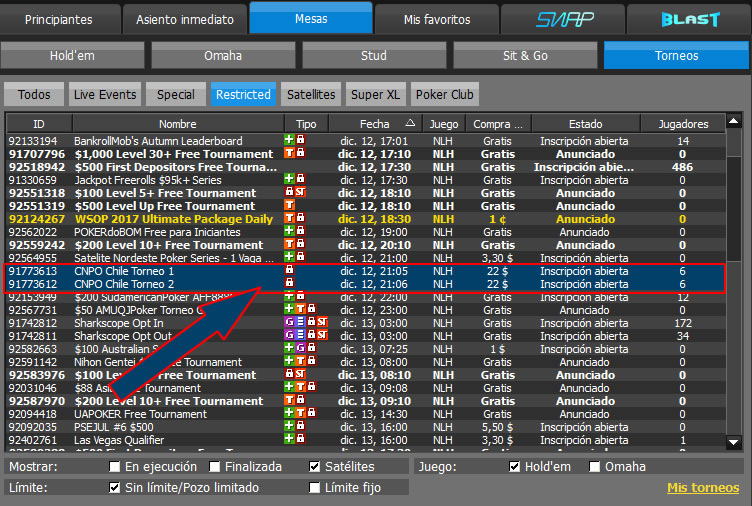Image resolution: width=752 pixels, height=506 pixels.
Task: Click the lock icon on CNPO Chile Torneo 2
Action: (289, 283)
